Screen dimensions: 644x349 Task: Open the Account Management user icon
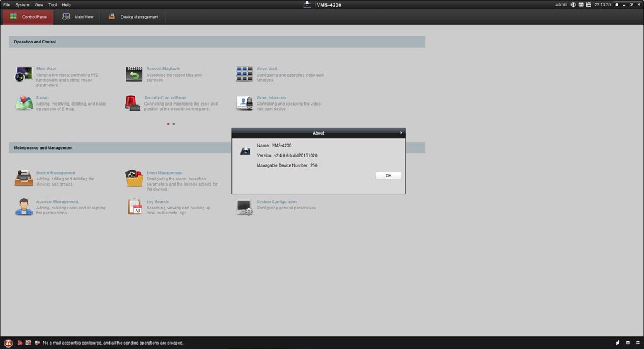[x=24, y=207]
